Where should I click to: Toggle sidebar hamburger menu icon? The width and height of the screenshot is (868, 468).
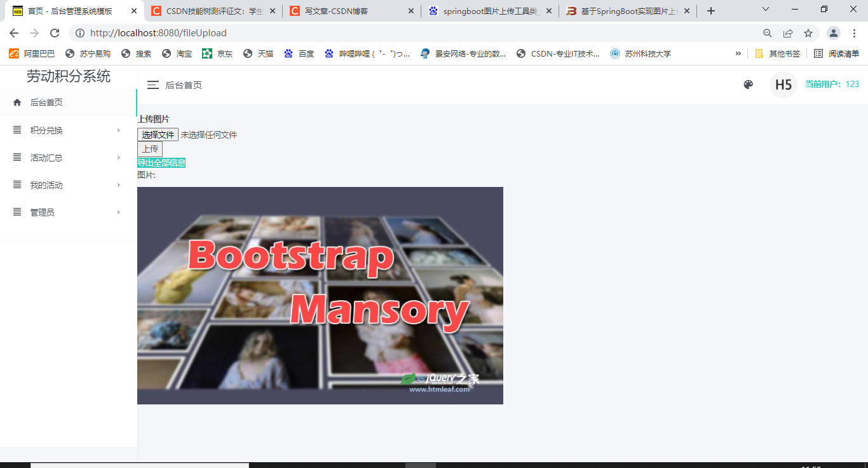point(153,85)
